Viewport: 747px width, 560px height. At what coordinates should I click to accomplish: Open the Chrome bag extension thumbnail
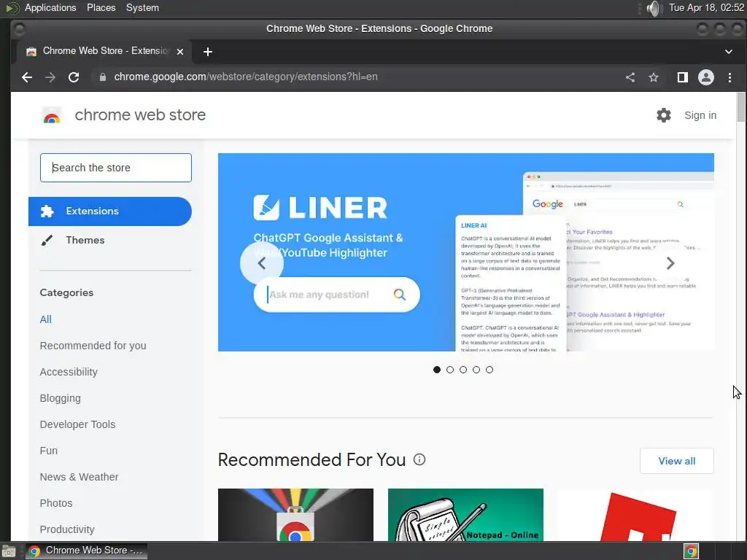click(296, 515)
